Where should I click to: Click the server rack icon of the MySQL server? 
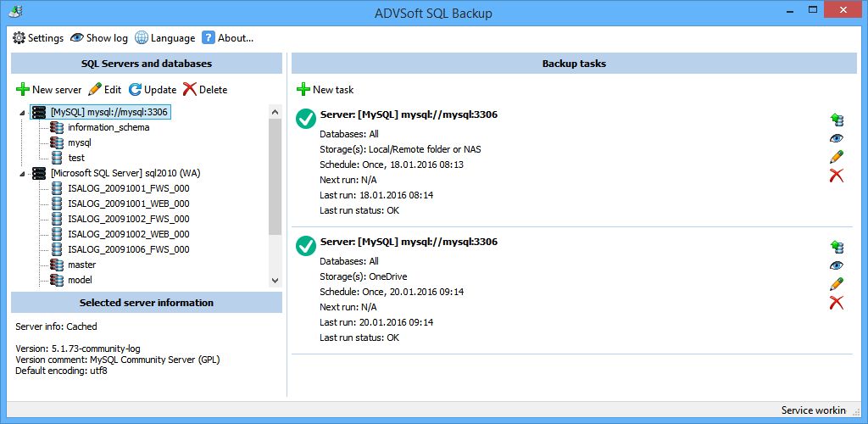(39, 113)
